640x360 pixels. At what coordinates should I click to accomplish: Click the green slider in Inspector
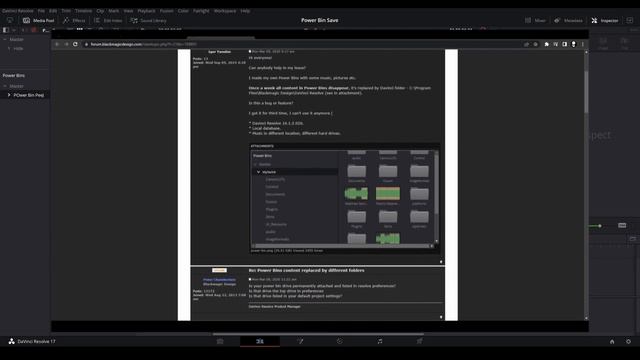tap(595, 226)
